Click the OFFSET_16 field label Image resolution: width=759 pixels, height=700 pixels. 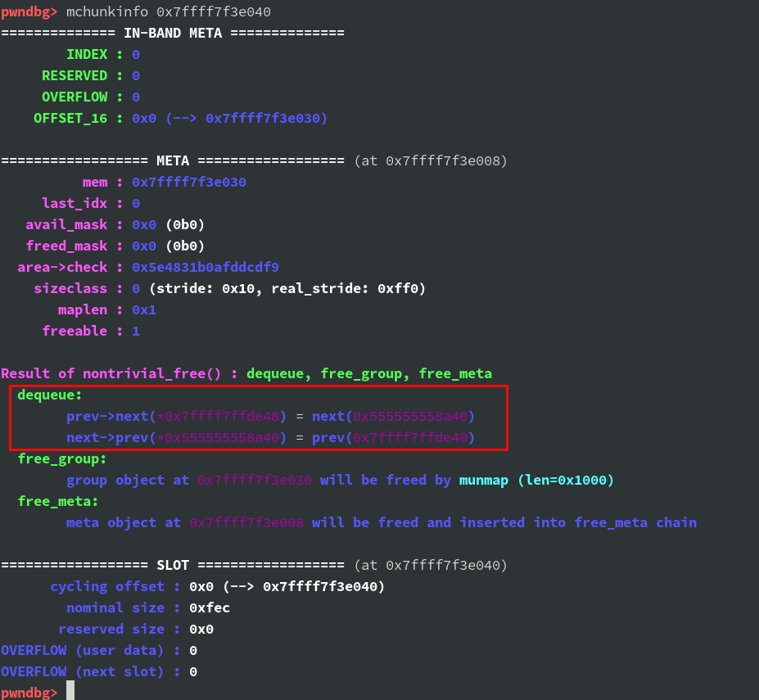[70, 118]
